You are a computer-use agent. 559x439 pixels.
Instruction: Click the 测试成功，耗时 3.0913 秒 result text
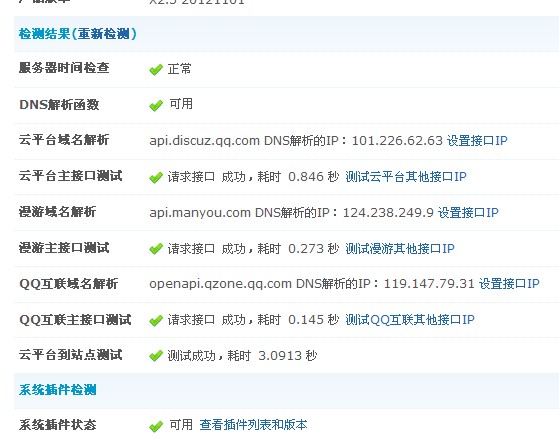point(242,356)
